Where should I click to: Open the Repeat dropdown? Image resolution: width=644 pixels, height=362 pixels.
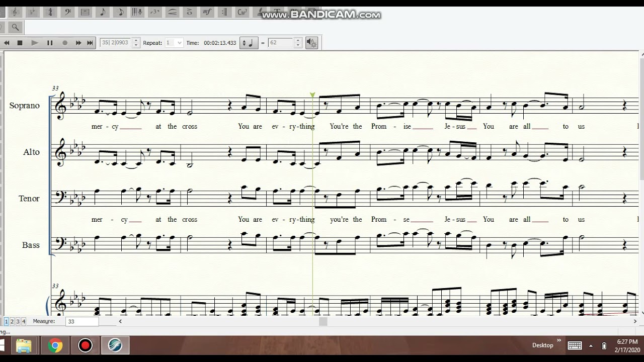(174, 43)
